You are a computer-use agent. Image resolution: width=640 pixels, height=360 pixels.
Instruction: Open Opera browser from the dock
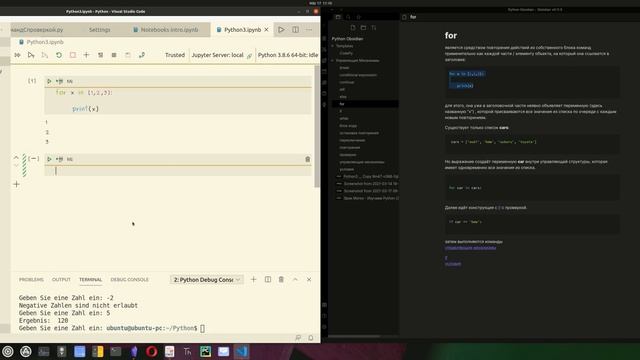click(x=151, y=351)
